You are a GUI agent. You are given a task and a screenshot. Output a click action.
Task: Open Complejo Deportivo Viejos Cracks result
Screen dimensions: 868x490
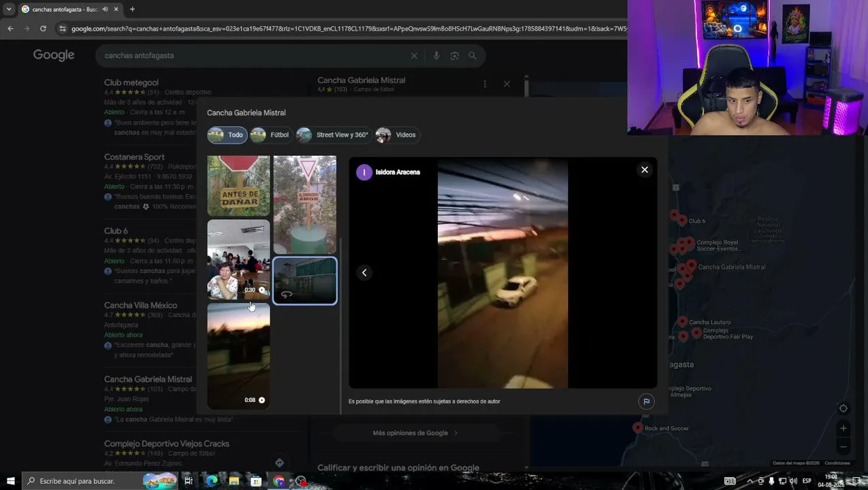point(167,444)
